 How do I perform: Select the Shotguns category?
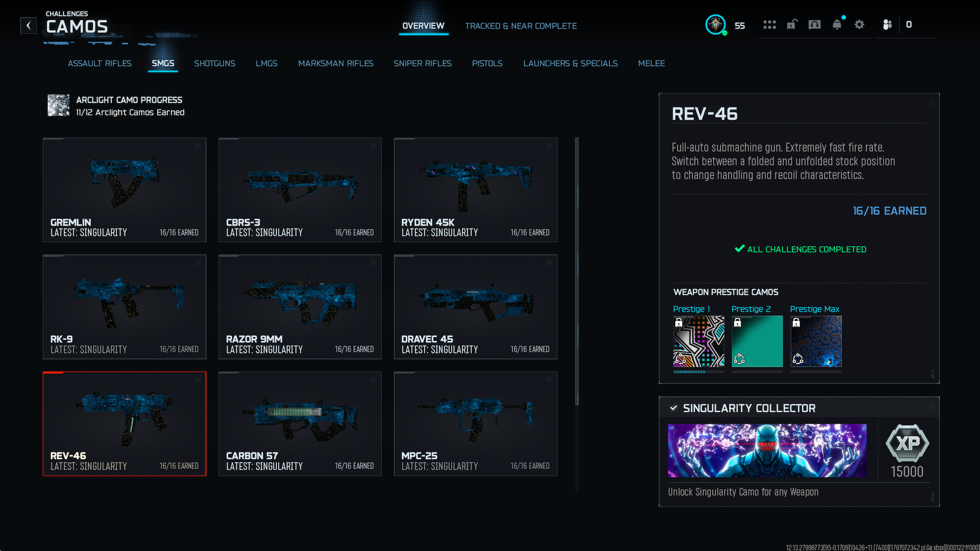(x=215, y=63)
